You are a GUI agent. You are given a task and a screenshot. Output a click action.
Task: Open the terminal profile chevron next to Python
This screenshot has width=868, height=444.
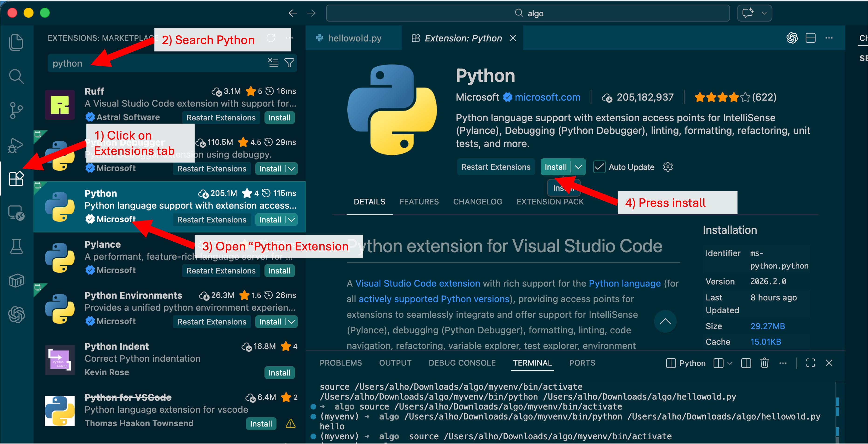coord(730,363)
